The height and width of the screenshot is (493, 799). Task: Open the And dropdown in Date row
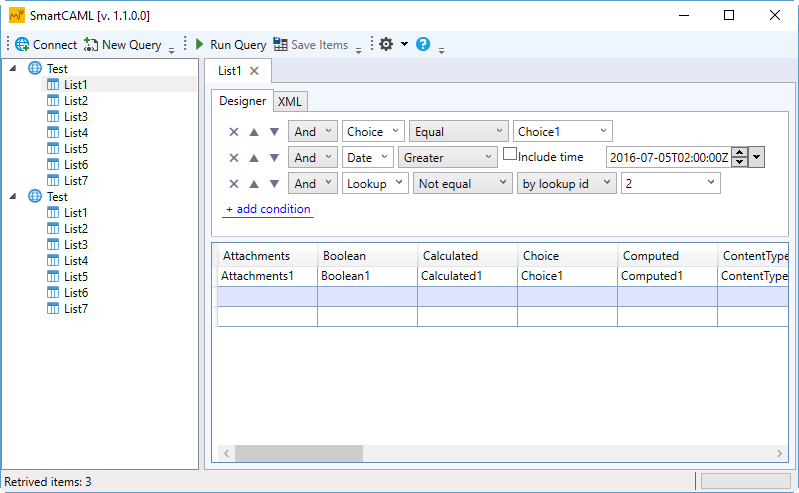(x=313, y=158)
